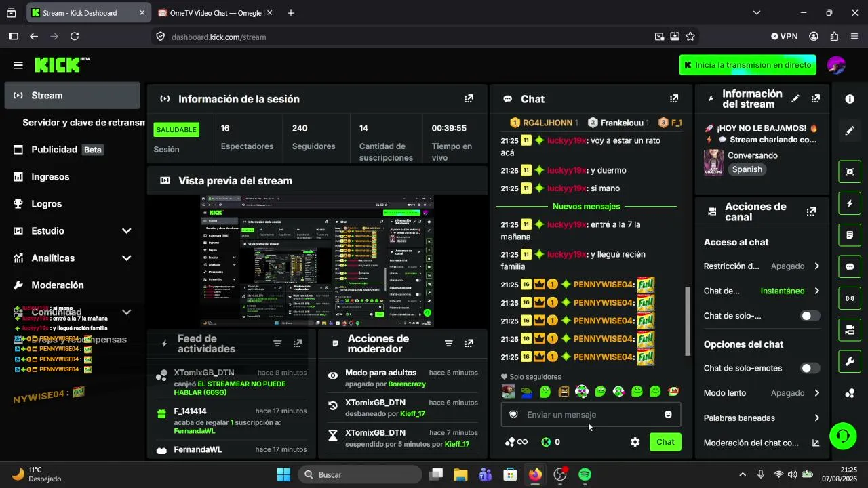Click Inicia la transmisión en directo button

(747, 65)
